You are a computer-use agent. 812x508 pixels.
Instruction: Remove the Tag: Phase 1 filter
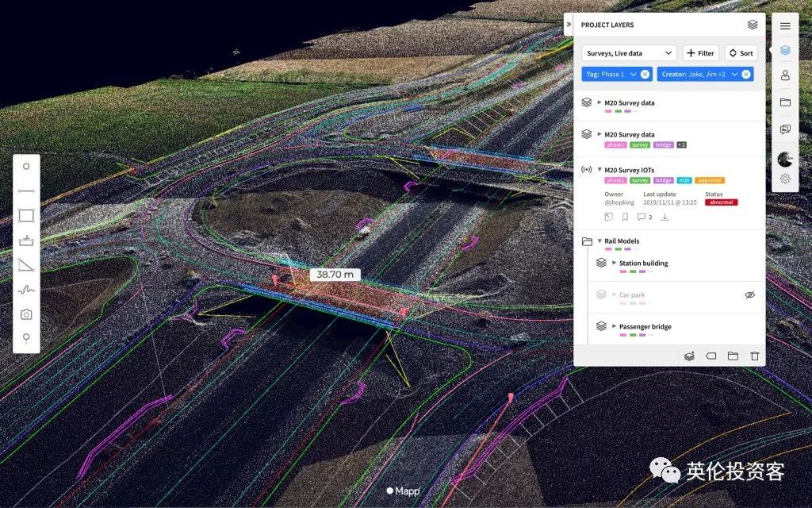coord(645,74)
